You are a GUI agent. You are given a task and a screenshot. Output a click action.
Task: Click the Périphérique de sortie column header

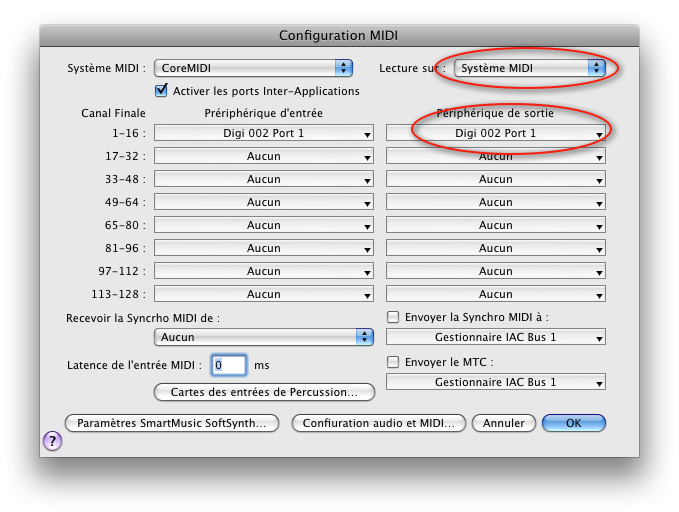click(x=495, y=113)
